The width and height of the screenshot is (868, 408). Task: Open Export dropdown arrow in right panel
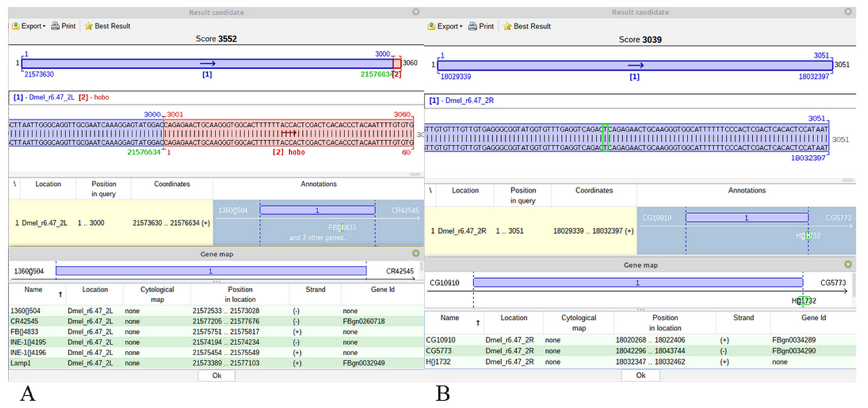461,27
